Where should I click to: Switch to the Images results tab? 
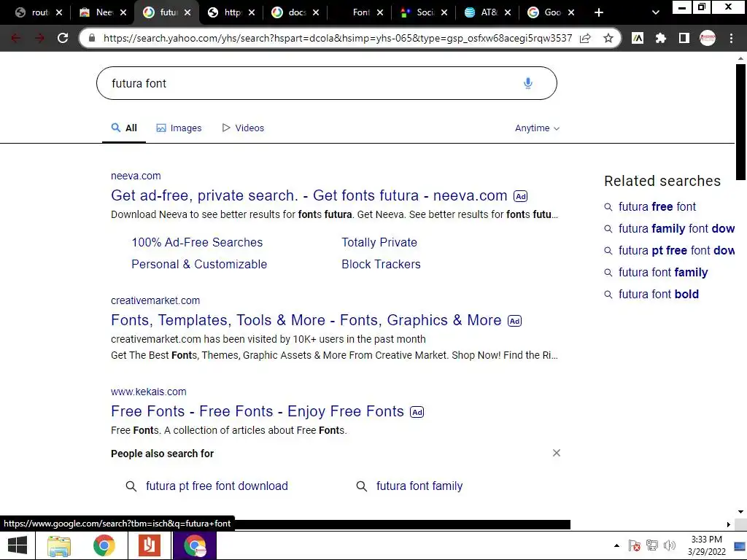tap(179, 128)
